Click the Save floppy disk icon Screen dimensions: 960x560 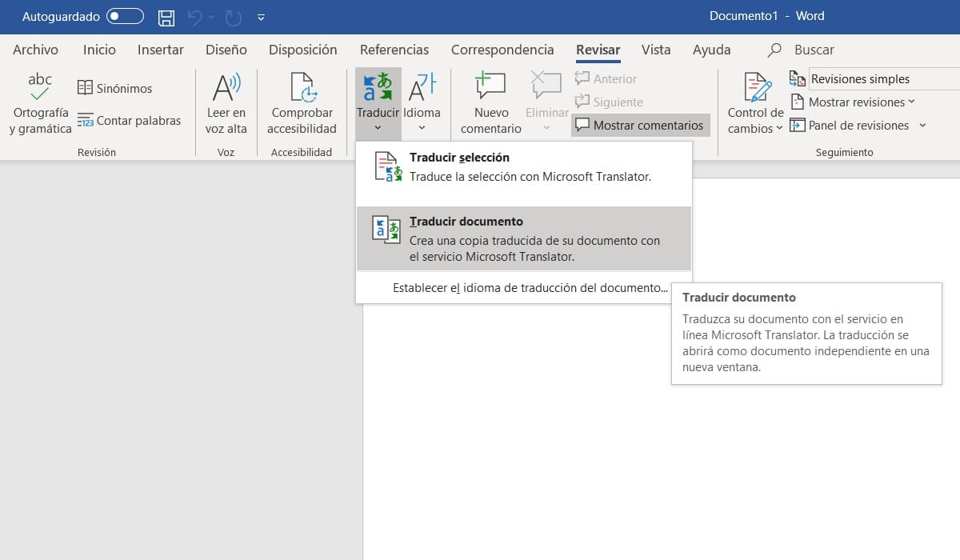pyautogui.click(x=166, y=17)
